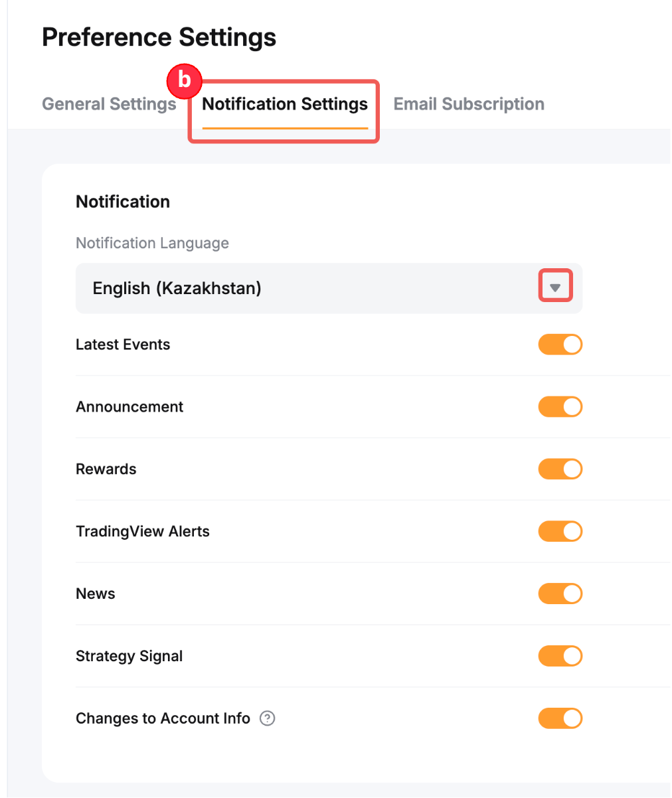Disable TradingView Alerts switch
The width and height of the screenshot is (672, 798).
[x=560, y=531]
